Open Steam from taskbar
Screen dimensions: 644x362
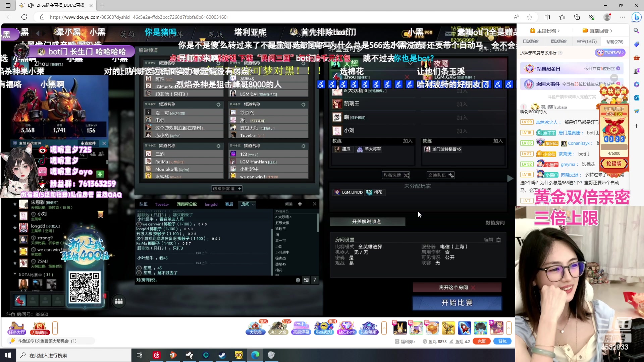[222, 355]
